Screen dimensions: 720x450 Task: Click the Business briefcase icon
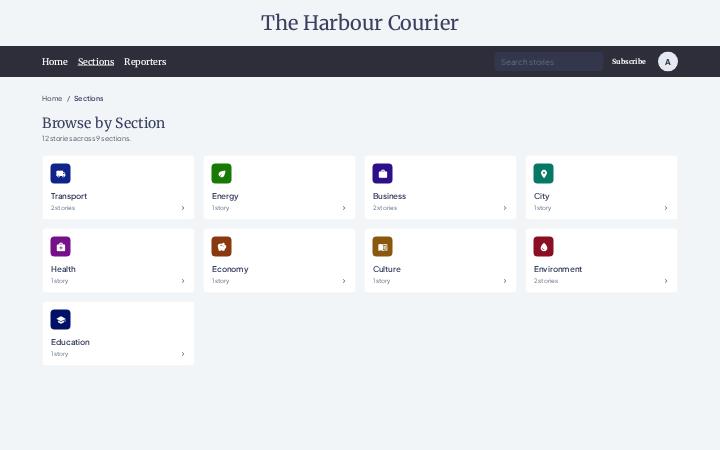pyautogui.click(x=382, y=174)
